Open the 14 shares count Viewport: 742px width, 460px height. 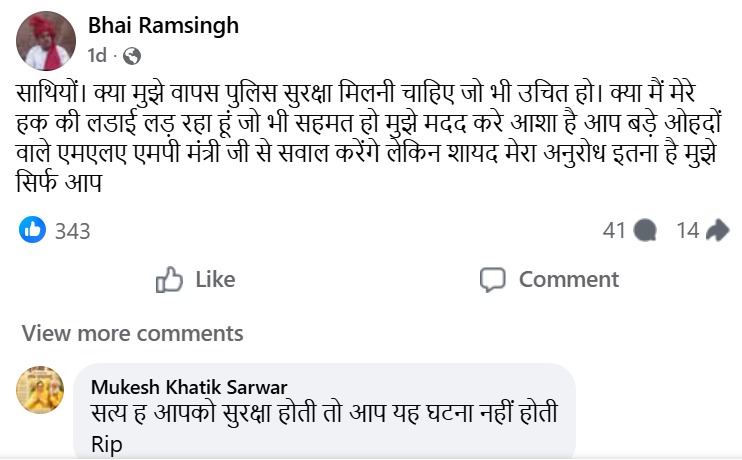688,231
